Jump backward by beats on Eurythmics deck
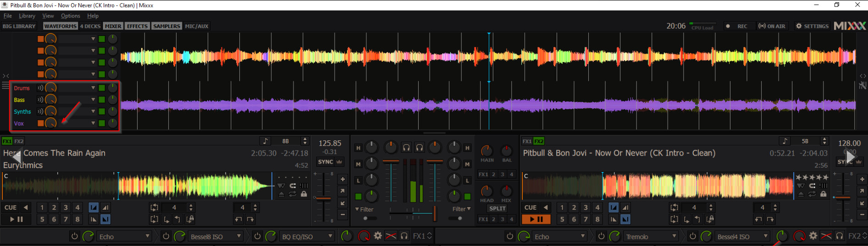The height and width of the screenshot is (246, 868). click(238, 219)
